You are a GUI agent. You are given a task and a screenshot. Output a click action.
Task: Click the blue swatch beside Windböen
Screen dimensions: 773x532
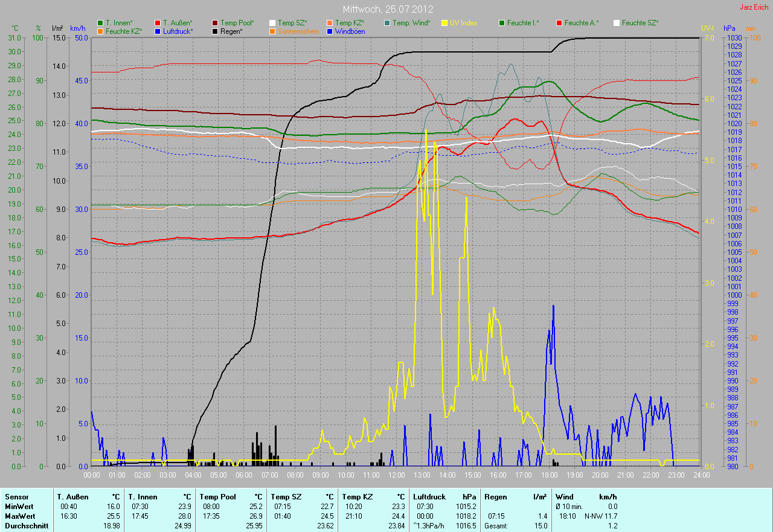point(330,31)
